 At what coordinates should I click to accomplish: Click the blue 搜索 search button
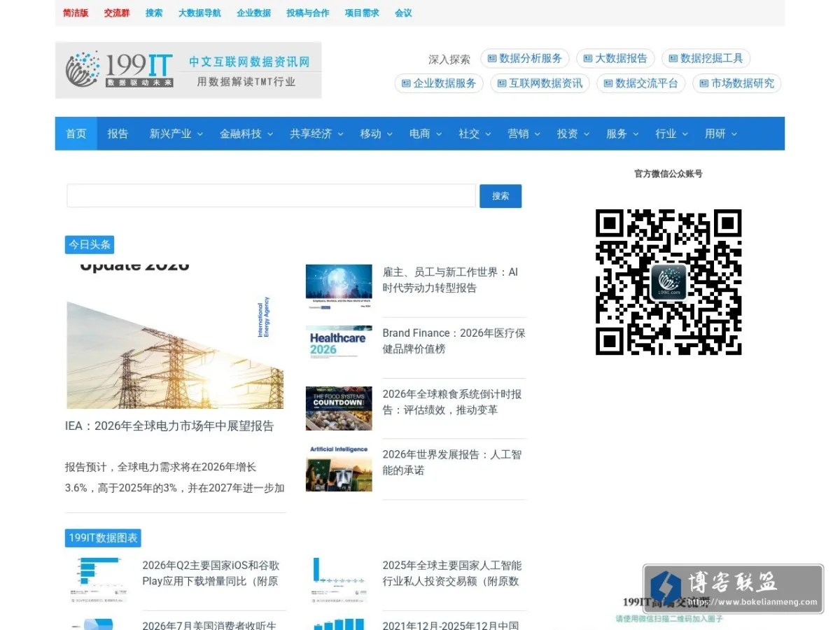coord(500,196)
